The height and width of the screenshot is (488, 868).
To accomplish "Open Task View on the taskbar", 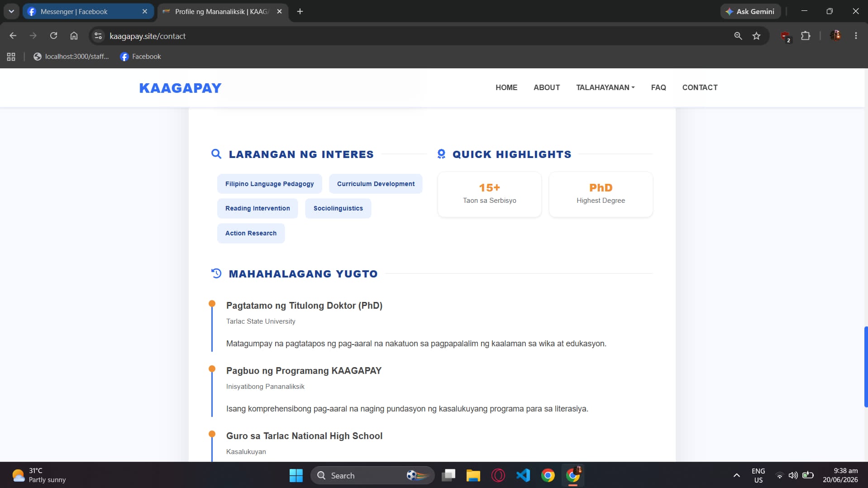I will click(448, 475).
